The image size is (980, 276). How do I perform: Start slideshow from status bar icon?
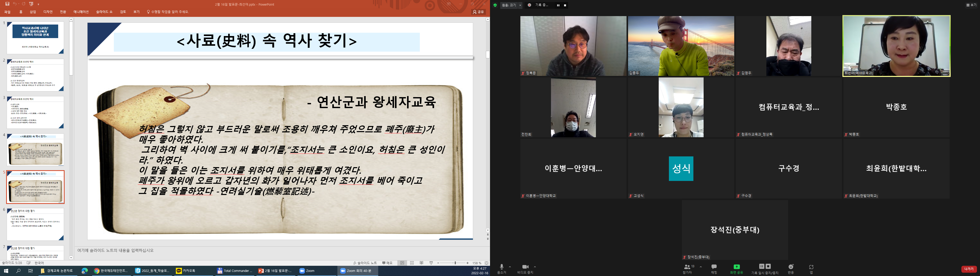[x=431, y=263]
